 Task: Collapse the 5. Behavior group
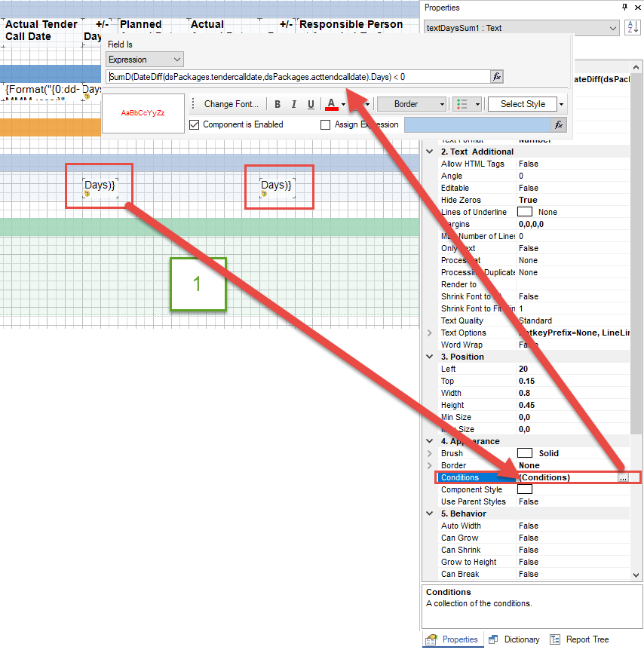[430, 514]
